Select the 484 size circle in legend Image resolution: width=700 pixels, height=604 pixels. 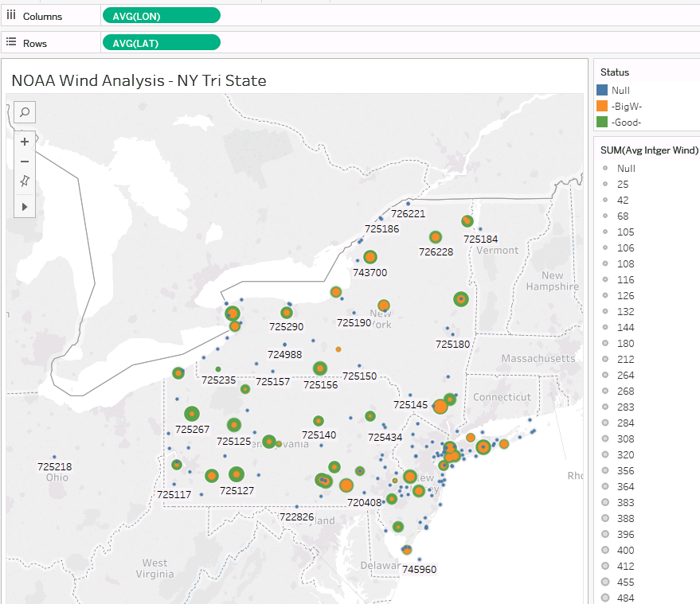[606, 598]
